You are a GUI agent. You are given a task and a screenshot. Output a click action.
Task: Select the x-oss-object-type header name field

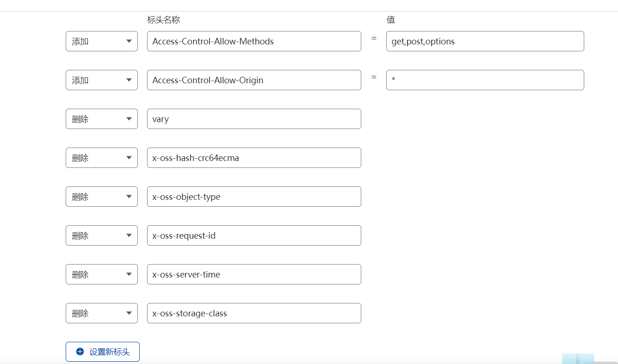point(254,197)
